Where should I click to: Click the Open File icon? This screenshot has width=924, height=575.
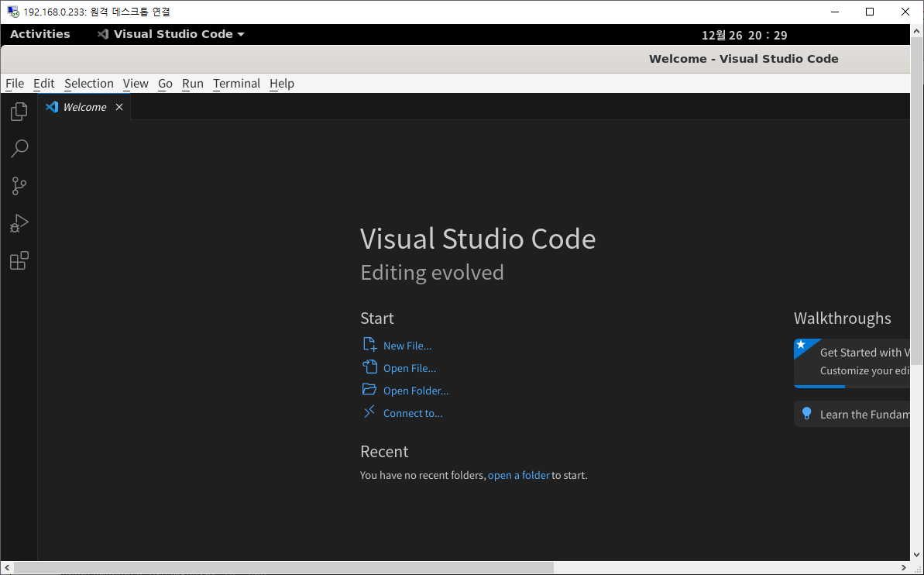point(369,367)
